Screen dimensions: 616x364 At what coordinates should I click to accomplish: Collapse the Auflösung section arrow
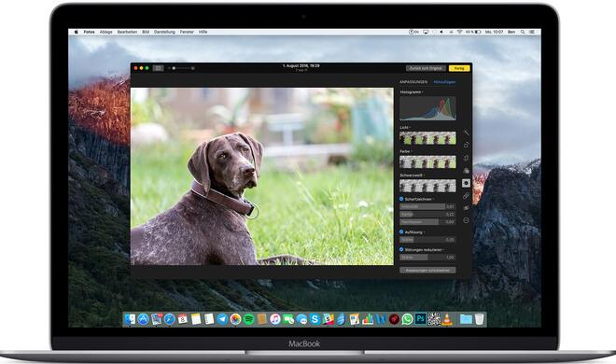pos(425,232)
